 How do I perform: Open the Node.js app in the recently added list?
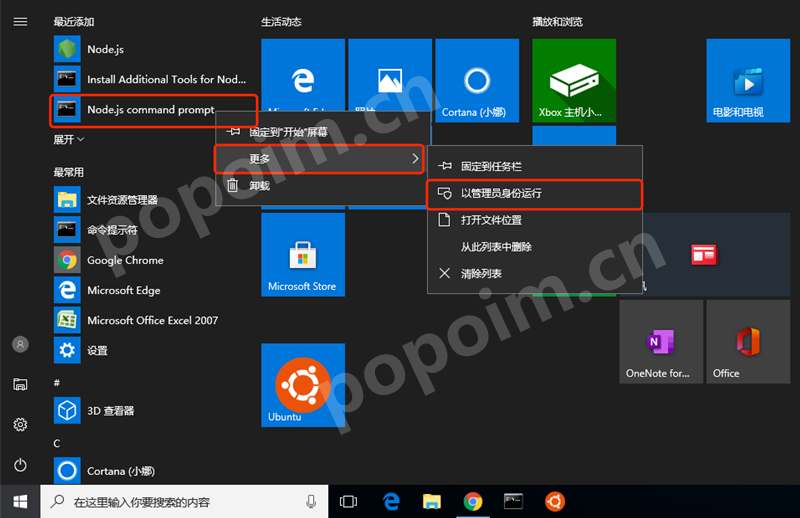(153, 50)
